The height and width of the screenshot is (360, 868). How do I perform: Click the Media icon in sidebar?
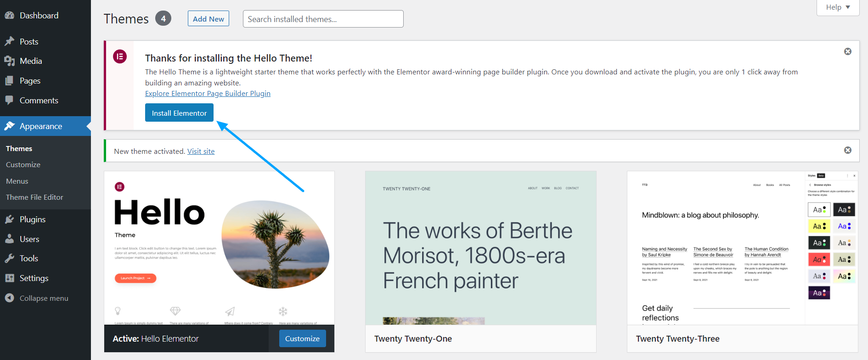pyautogui.click(x=10, y=61)
